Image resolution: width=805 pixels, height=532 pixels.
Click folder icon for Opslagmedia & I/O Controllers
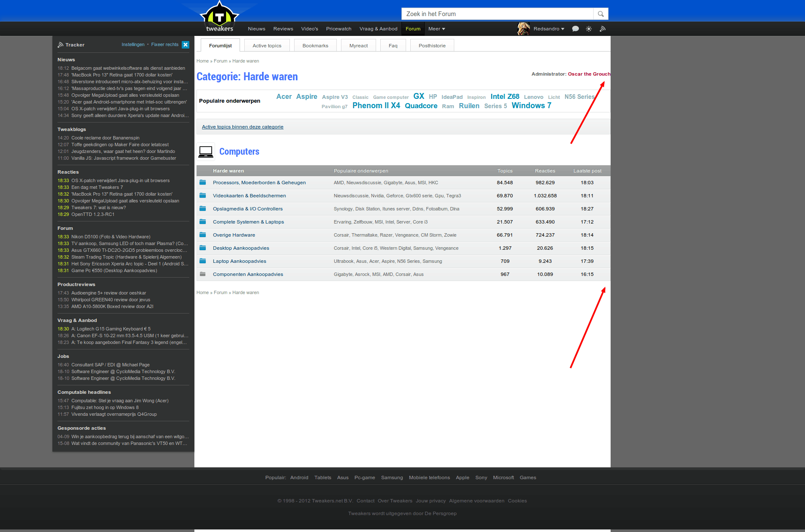(203, 209)
